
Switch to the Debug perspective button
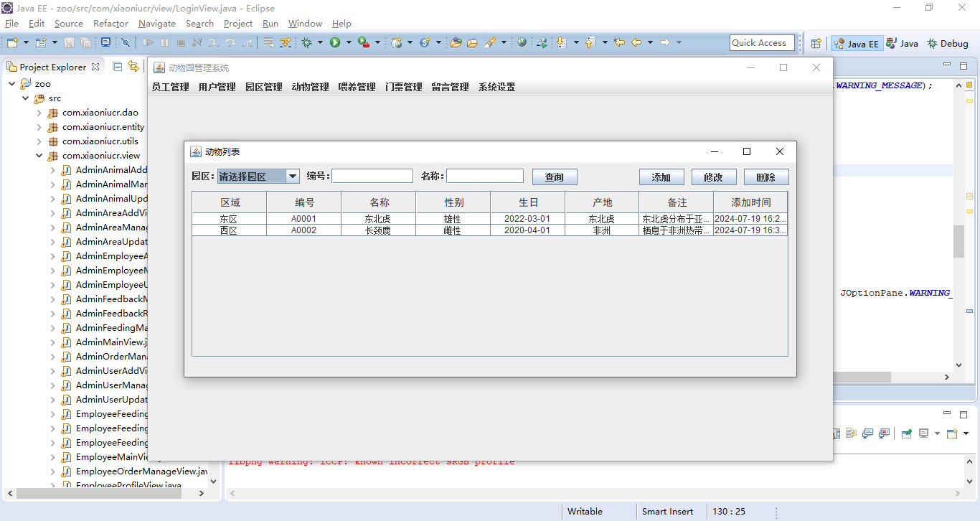point(948,43)
